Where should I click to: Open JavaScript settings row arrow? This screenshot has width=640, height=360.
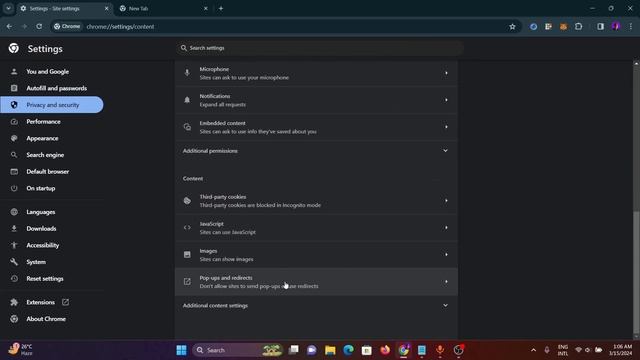(446, 228)
